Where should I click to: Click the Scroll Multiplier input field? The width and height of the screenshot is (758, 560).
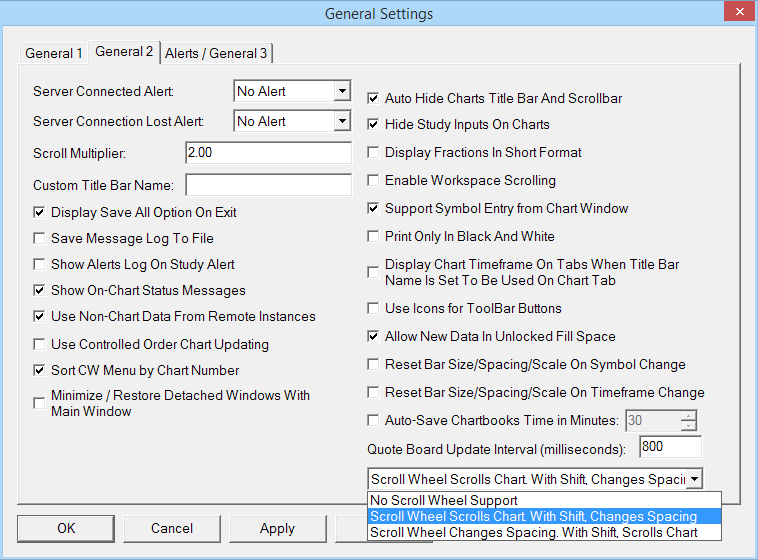point(269,153)
